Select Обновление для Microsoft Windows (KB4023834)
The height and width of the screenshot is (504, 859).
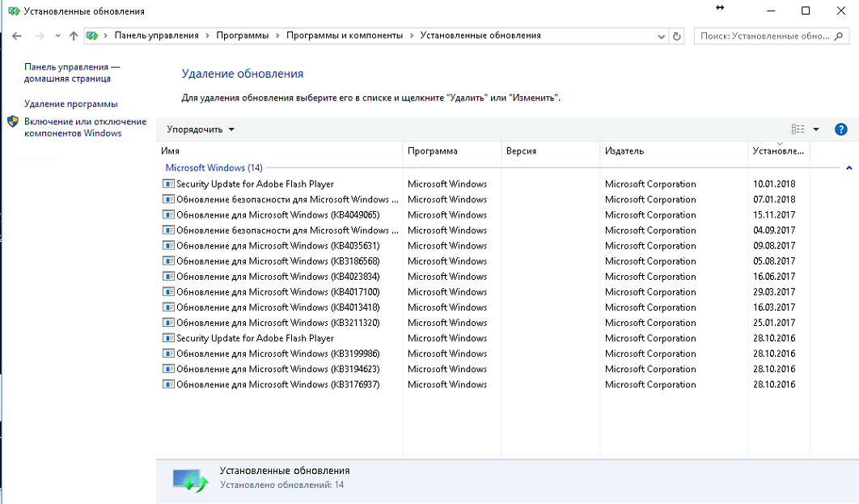point(277,276)
